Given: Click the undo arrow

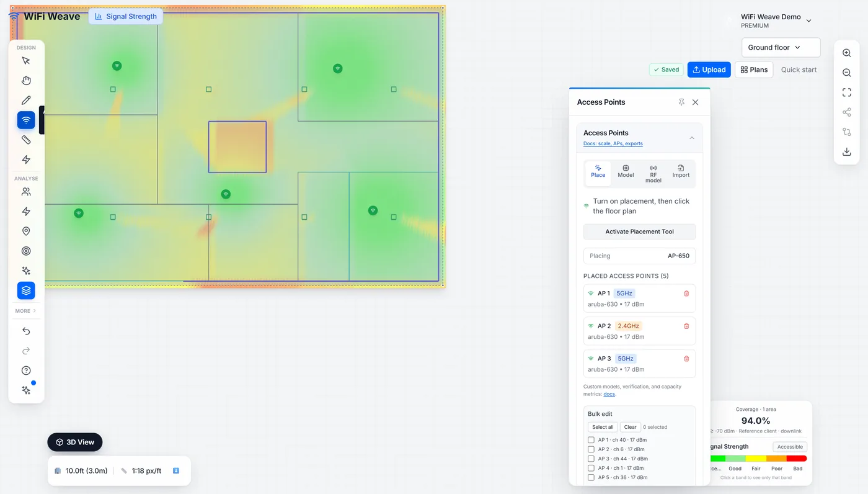Looking at the screenshot, I should coord(26,331).
